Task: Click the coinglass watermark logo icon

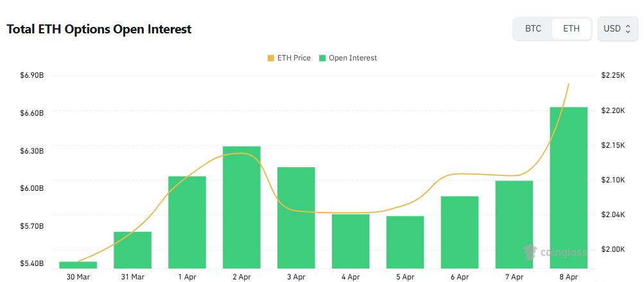Action: click(x=530, y=252)
